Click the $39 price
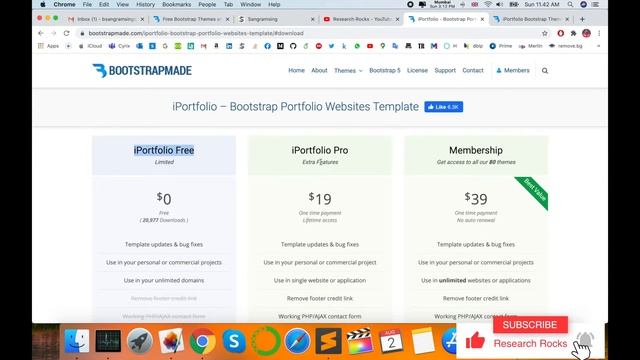This screenshot has width=640, height=360. click(x=476, y=199)
